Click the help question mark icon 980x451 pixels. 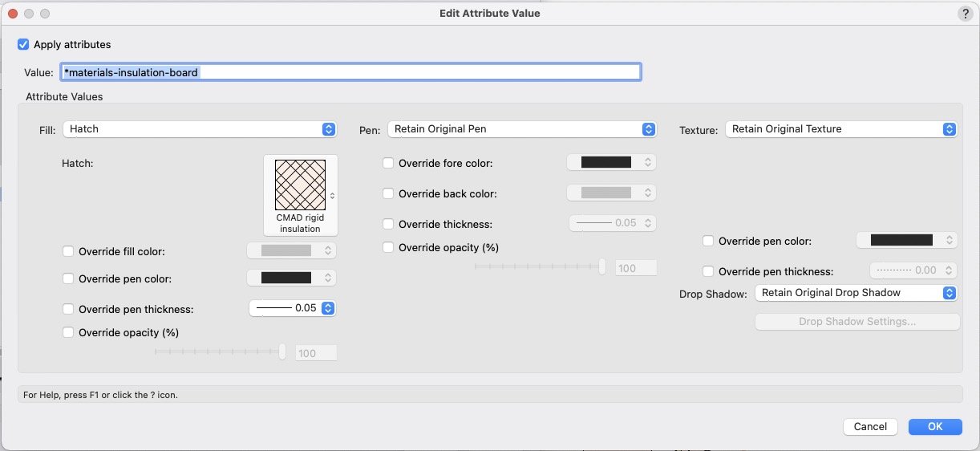[965, 14]
